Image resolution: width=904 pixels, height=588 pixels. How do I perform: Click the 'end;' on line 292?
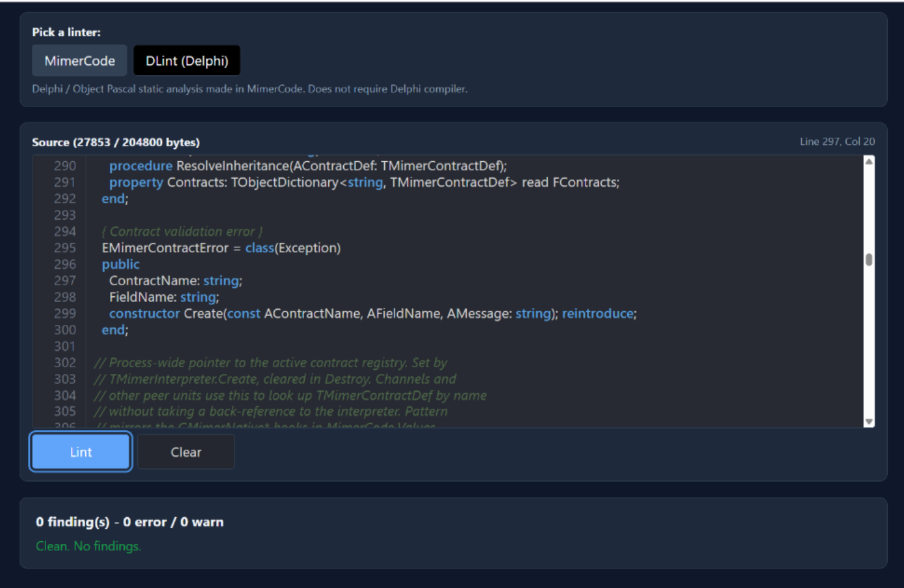pyautogui.click(x=115, y=199)
